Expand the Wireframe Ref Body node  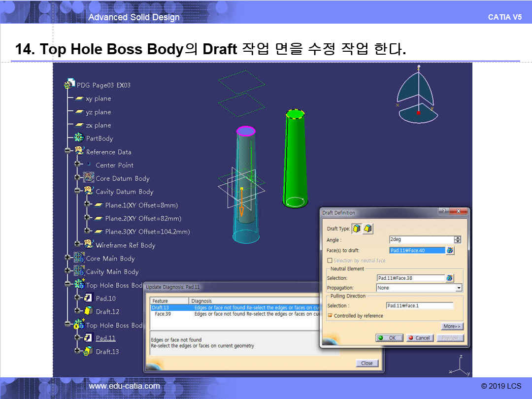tap(77, 245)
